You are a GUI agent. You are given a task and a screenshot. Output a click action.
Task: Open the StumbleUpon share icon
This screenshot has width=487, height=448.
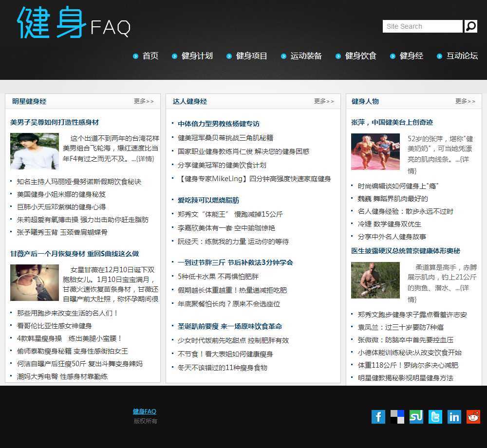[416, 417]
